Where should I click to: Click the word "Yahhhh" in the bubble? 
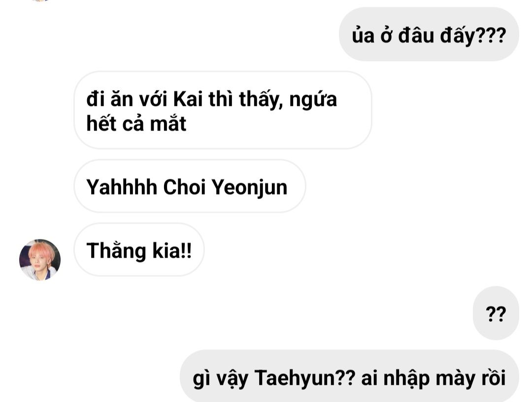[x=122, y=187]
